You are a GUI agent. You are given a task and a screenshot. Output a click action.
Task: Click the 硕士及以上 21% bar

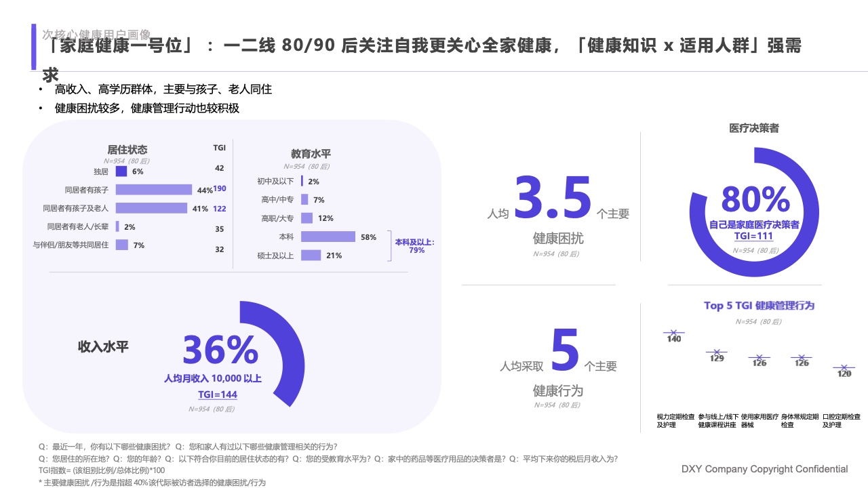point(312,256)
